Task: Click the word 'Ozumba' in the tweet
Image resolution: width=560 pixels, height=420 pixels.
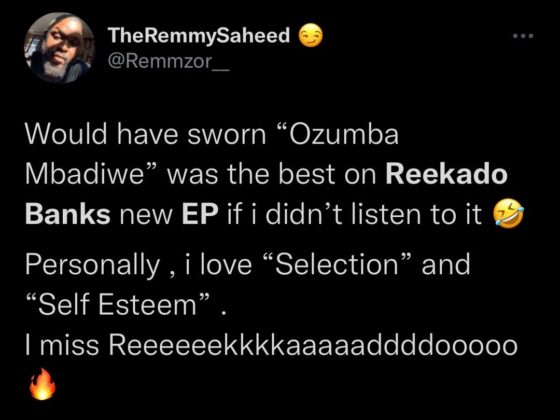Action: [x=345, y=135]
